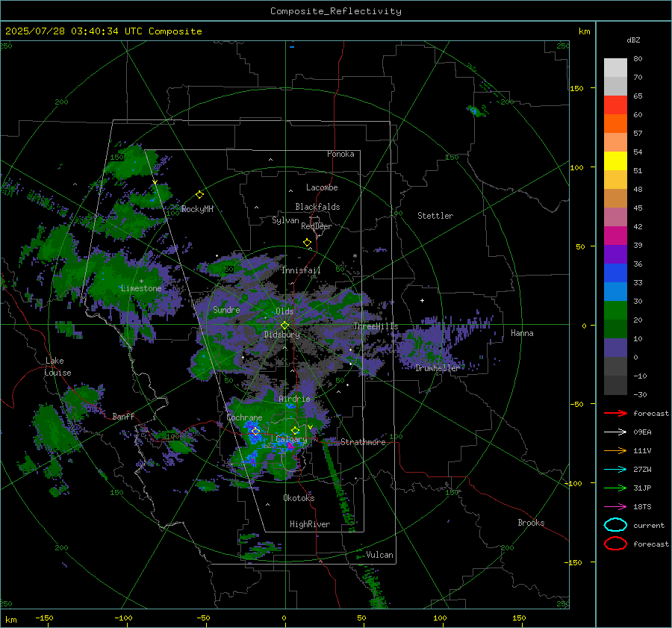This screenshot has height=628, width=672.
Task: Click the yellow diamond marker above Calgary
Action: [295, 430]
